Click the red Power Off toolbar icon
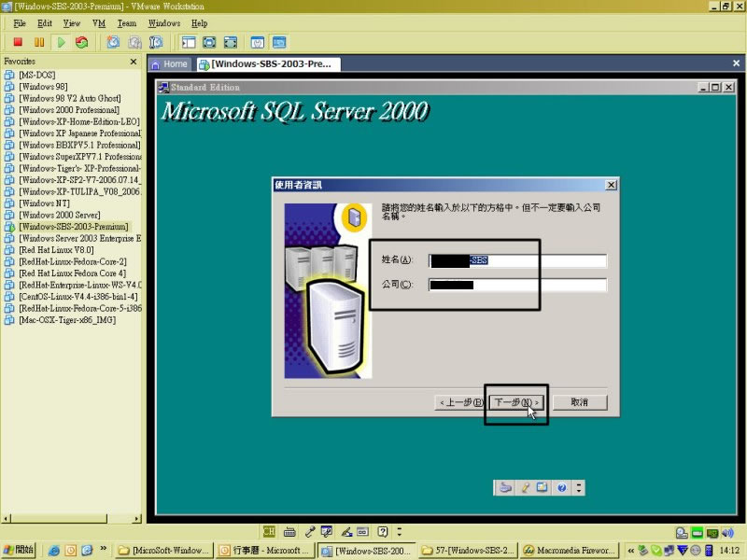The height and width of the screenshot is (560, 747). click(x=18, y=42)
